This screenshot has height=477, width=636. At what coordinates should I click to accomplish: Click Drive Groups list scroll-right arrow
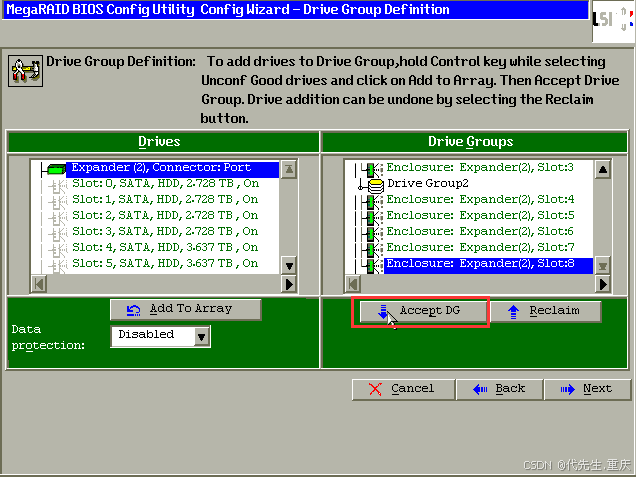point(603,284)
